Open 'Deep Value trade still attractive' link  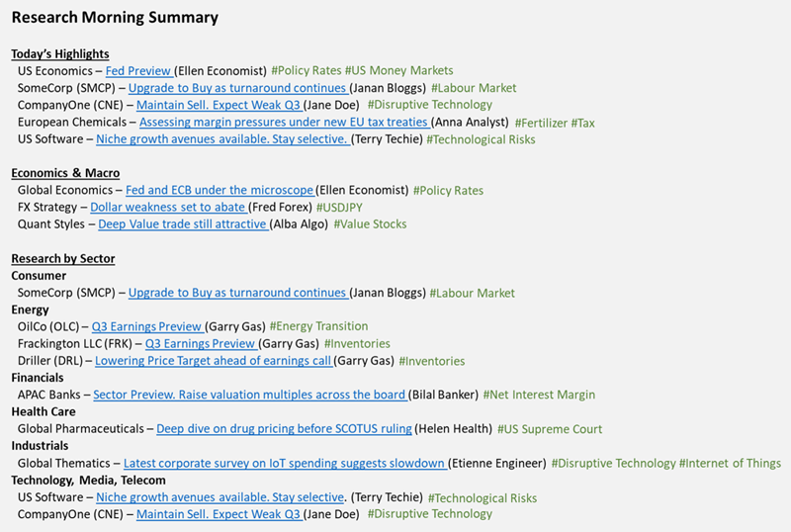(x=183, y=224)
